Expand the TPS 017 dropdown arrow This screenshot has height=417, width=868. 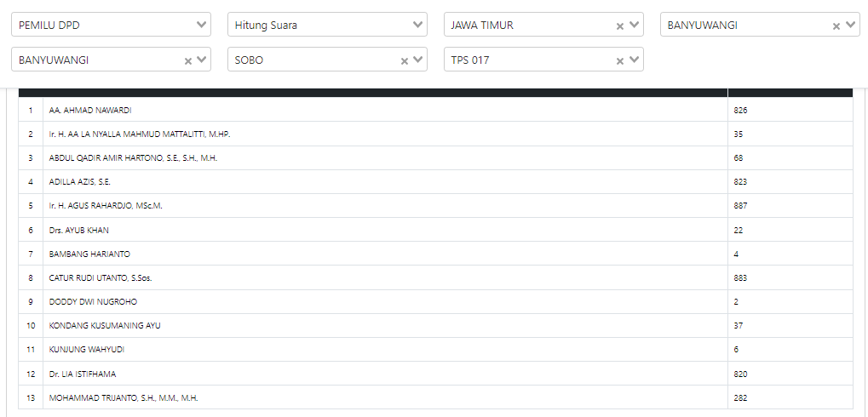click(x=634, y=60)
